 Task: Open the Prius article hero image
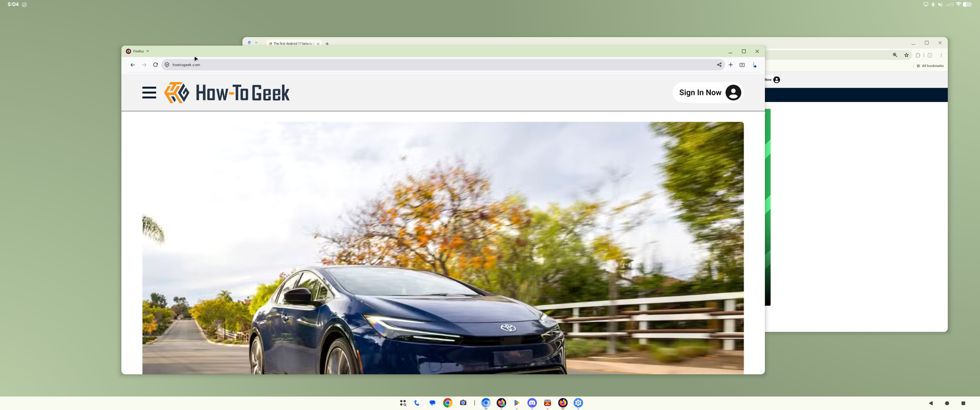[x=443, y=248]
